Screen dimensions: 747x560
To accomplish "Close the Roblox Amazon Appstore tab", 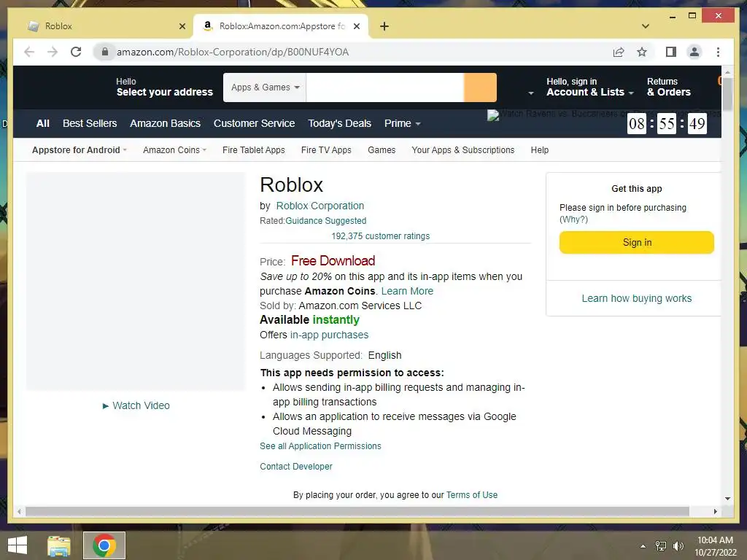I will (356, 26).
